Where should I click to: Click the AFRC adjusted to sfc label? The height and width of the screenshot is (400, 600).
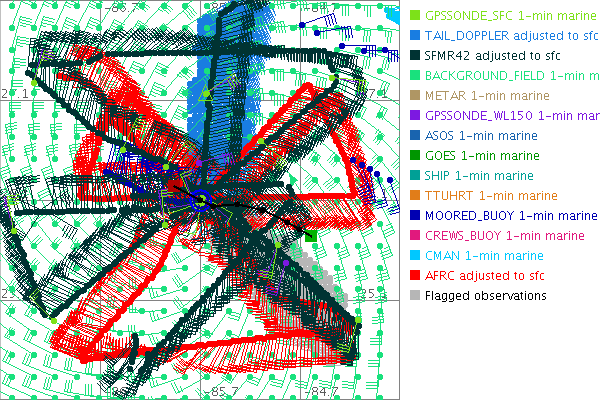(x=484, y=276)
